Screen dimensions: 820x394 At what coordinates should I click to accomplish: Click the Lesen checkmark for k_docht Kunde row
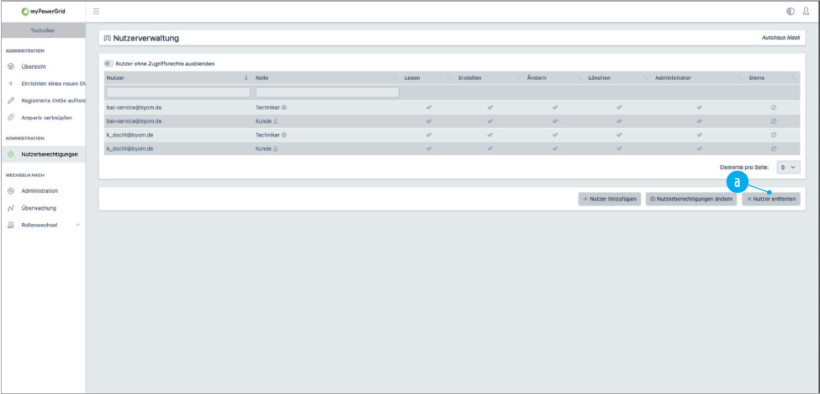tap(429, 149)
